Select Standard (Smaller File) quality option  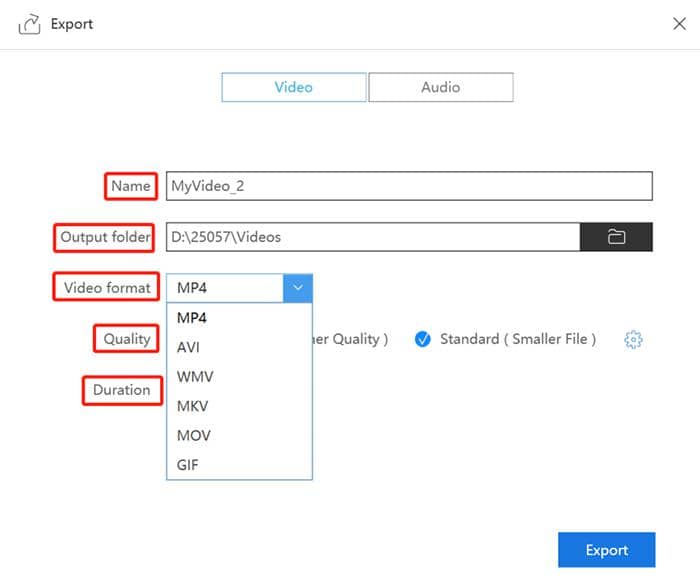pyautogui.click(x=423, y=339)
